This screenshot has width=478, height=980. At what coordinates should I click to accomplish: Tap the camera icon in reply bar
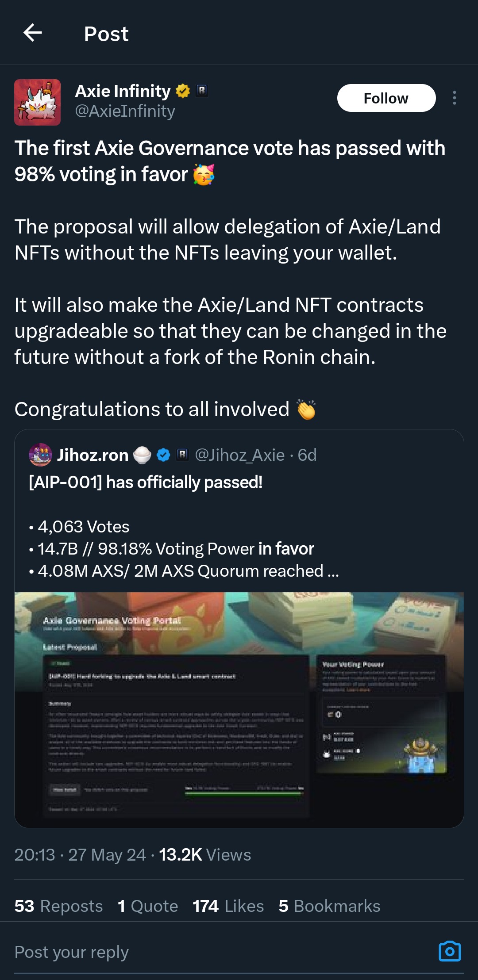(x=450, y=951)
